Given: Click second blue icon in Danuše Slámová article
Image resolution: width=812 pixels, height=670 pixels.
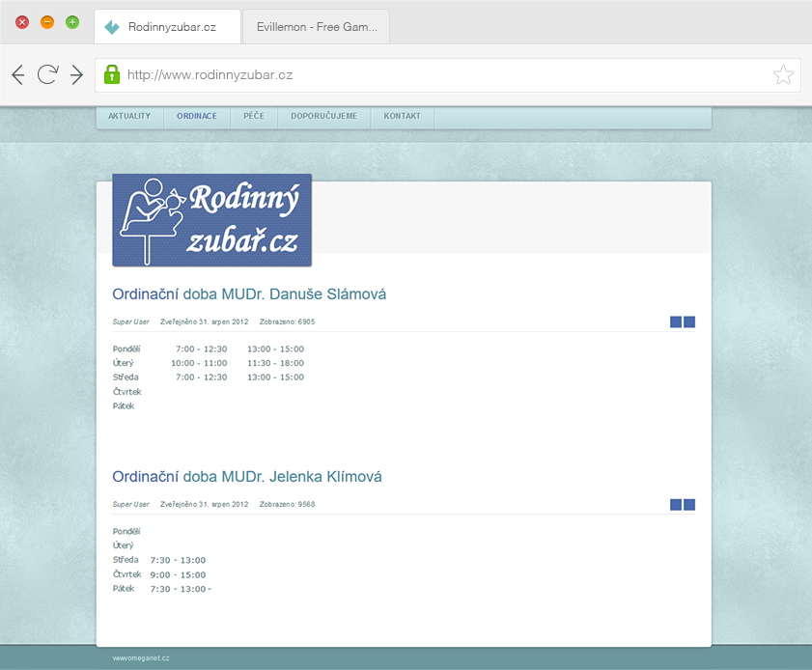Looking at the screenshot, I should click(689, 322).
